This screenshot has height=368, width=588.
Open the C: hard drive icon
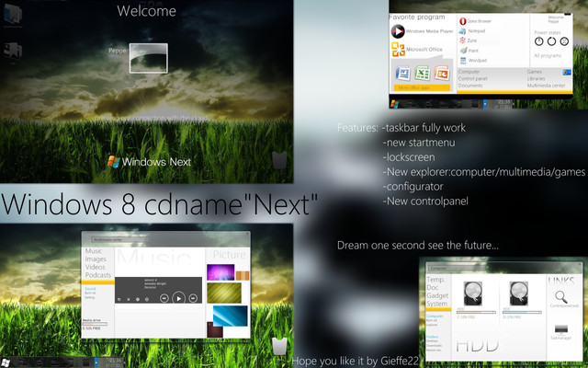(472, 293)
